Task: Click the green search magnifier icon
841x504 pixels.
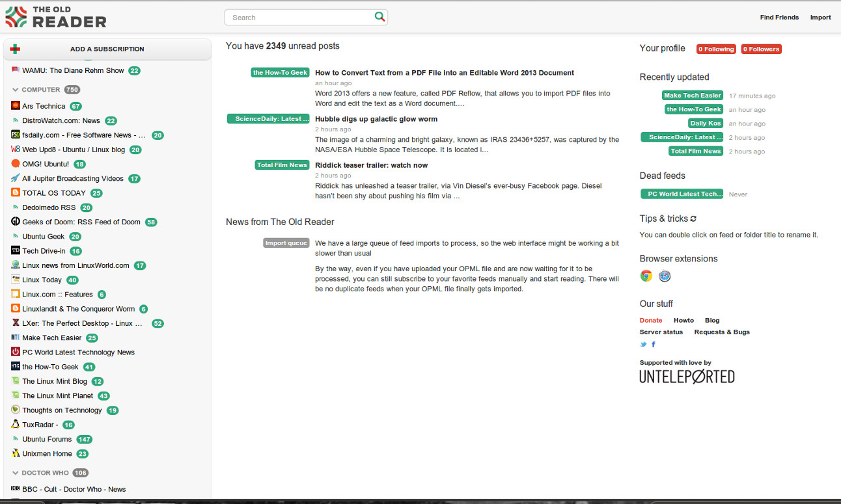Action: coord(379,17)
